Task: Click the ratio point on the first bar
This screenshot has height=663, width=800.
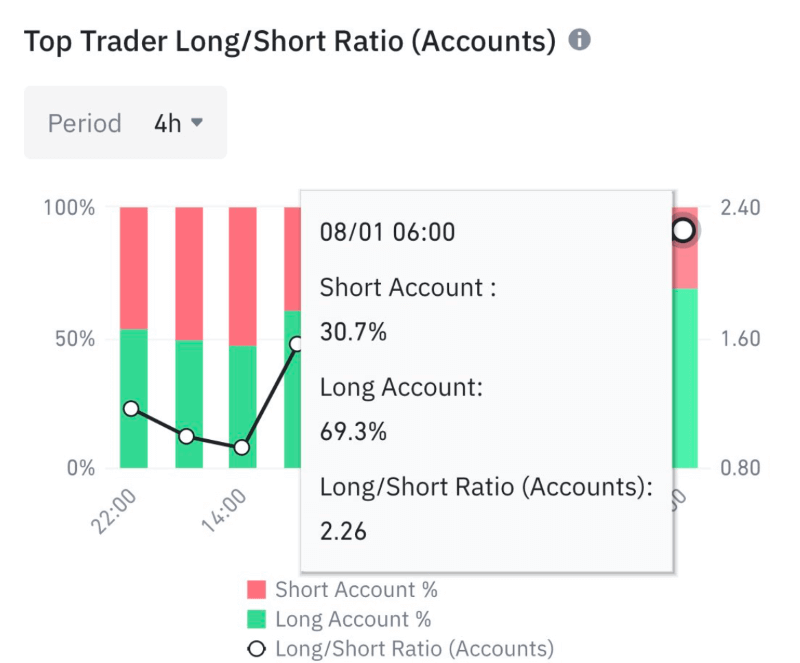Action: tap(132, 408)
